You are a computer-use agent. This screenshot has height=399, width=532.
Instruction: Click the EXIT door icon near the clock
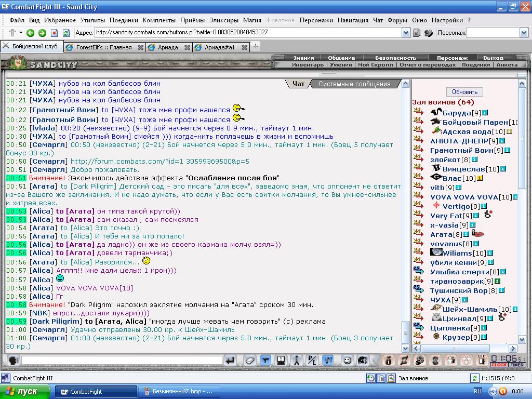click(x=482, y=360)
